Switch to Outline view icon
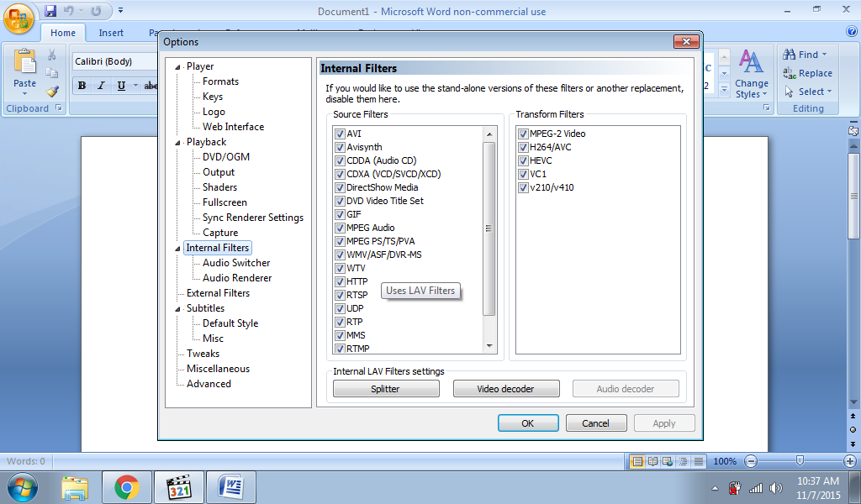Screen dimensions: 861x504 (x=683, y=461)
